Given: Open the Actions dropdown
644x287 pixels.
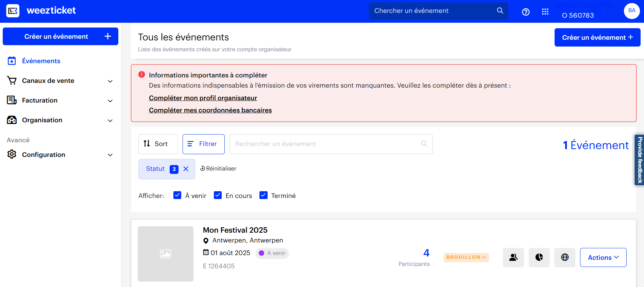Looking at the screenshot, I should coord(603,257).
